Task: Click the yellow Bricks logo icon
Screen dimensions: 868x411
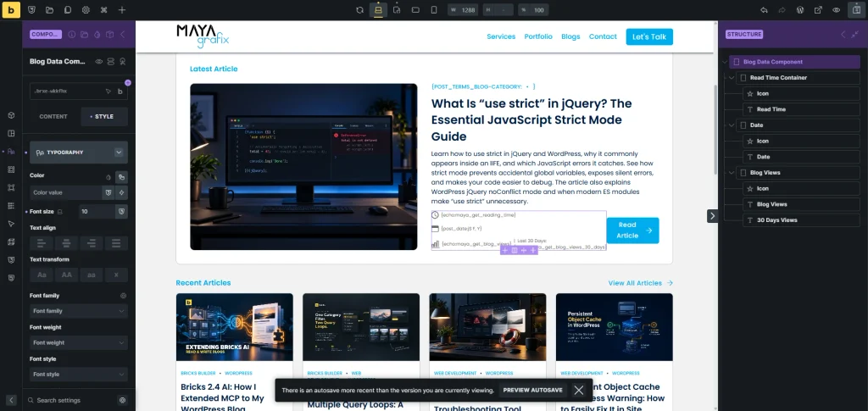Action: 11,10
